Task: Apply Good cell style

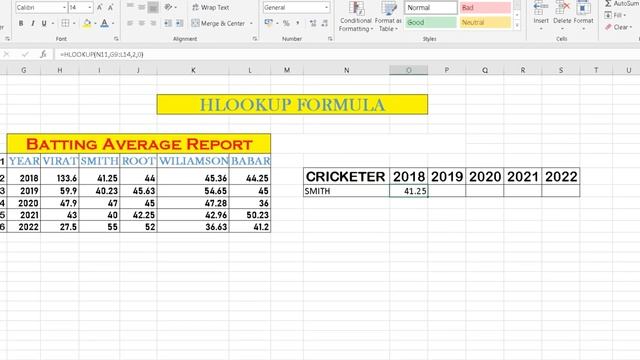Action: click(x=431, y=22)
